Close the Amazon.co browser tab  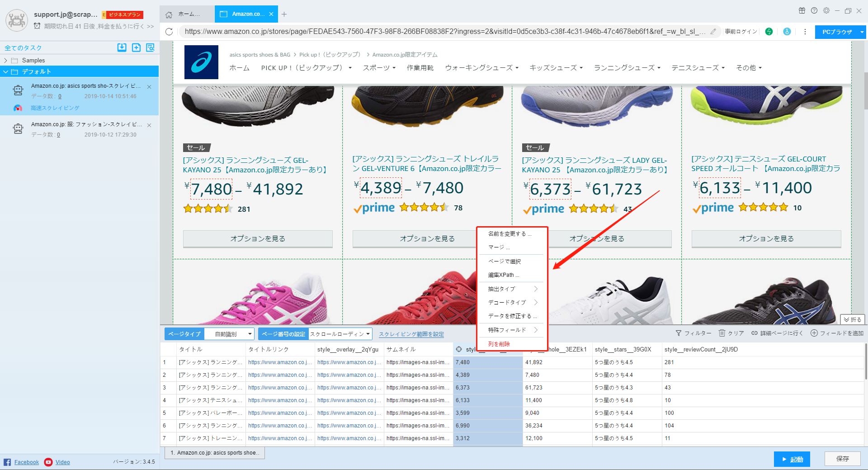click(x=271, y=14)
